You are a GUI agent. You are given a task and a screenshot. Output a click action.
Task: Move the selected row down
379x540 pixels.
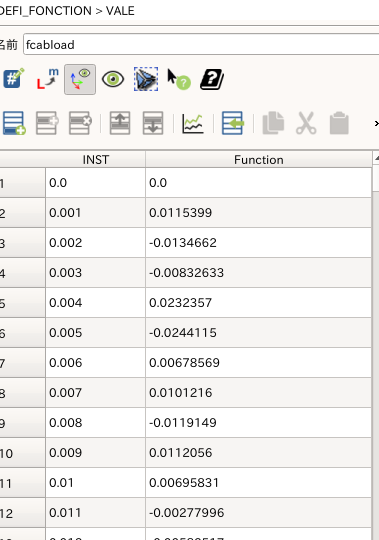tap(153, 123)
